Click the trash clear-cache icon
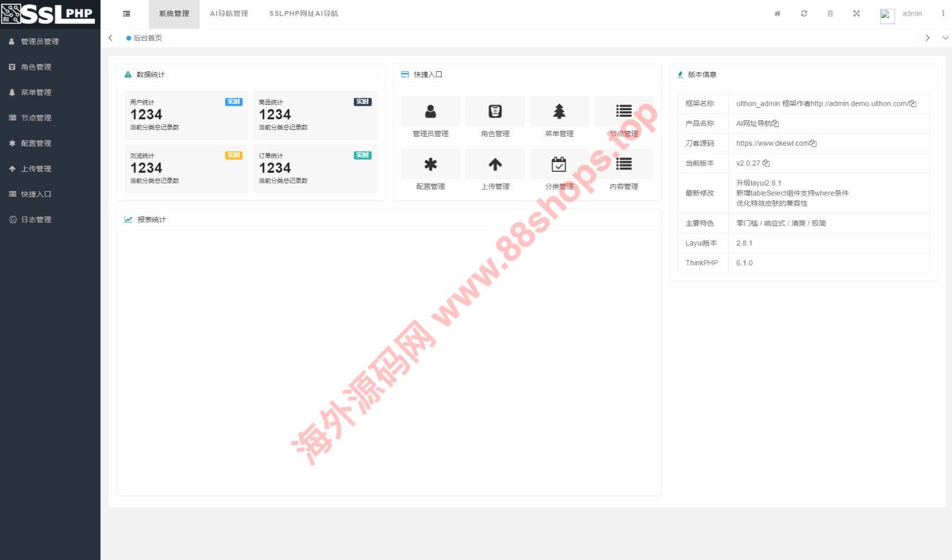 pos(830,13)
